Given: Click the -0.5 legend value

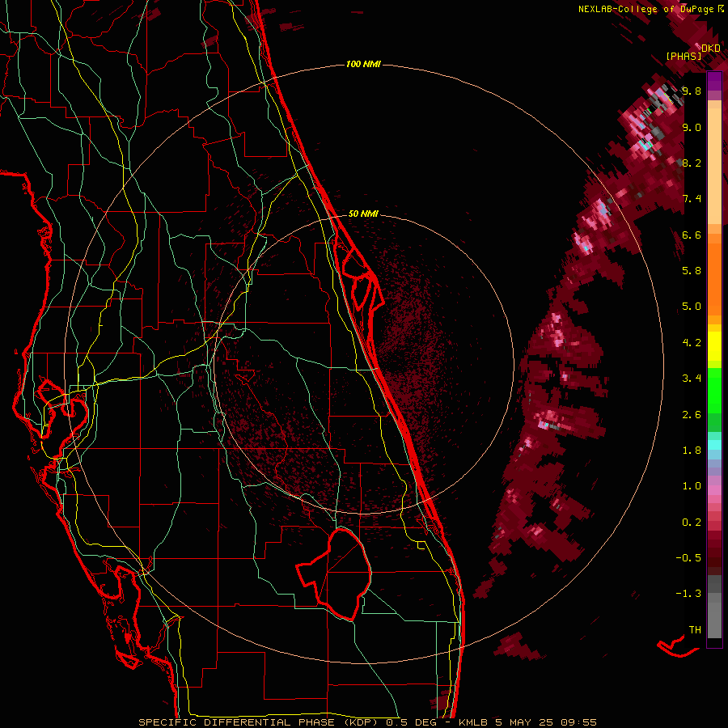Looking at the screenshot, I should 688,558.
